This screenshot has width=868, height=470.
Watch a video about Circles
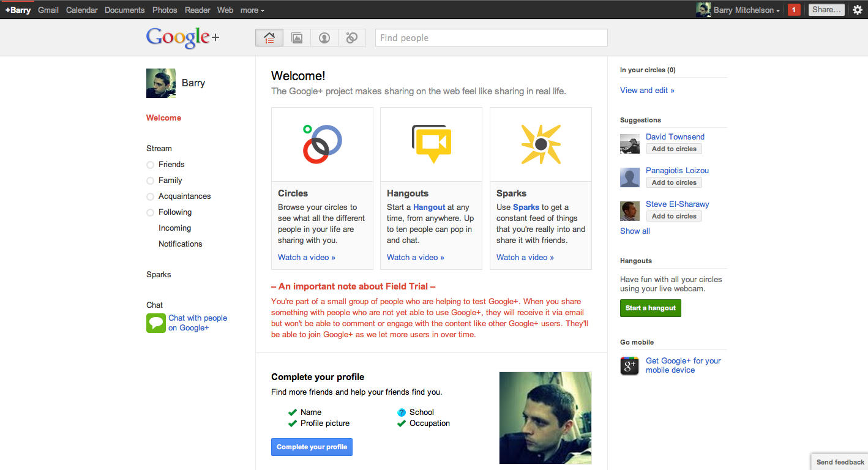[x=307, y=257]
